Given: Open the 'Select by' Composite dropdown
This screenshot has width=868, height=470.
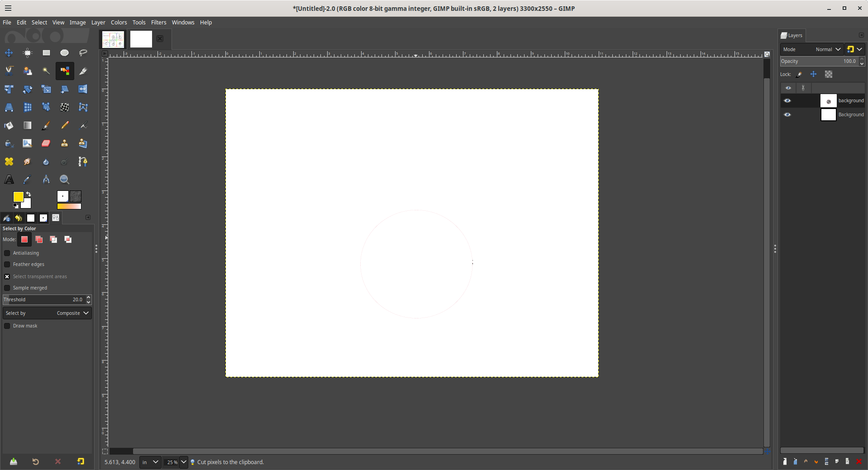Looking at the screenshot, I should [47, 313].
